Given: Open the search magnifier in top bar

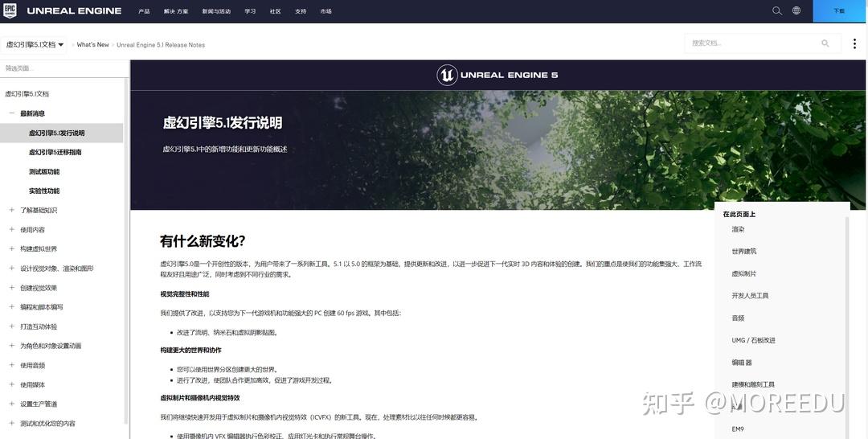Looking at the screenshot, I should [777, 10].
